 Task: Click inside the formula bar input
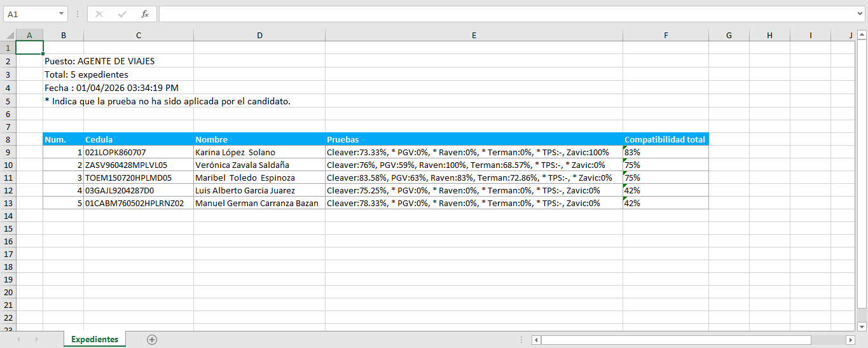pos(506,14)
